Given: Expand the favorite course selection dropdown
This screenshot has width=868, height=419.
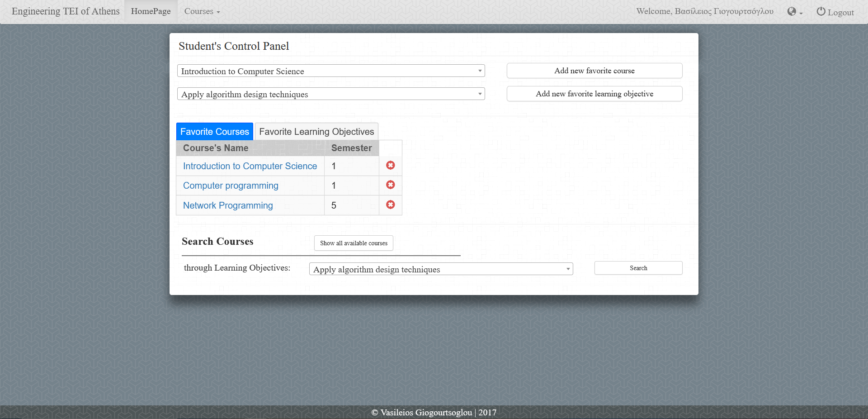Looking at the screenshot, I should [331, 71].
